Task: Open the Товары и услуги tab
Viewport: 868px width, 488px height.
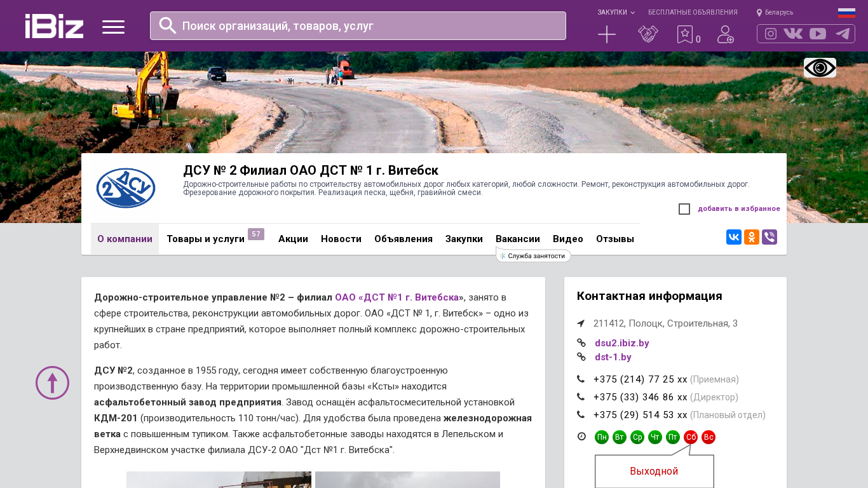Action: pyautogui.click(x=205, y=239)
